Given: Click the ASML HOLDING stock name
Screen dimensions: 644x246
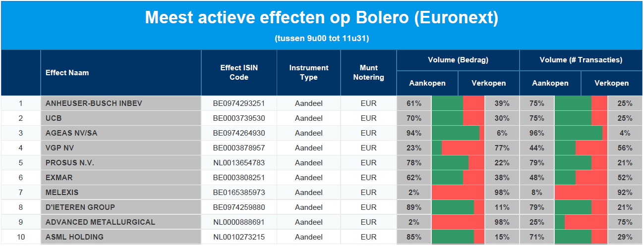Looking at the screenshot, I should (74, 237).
